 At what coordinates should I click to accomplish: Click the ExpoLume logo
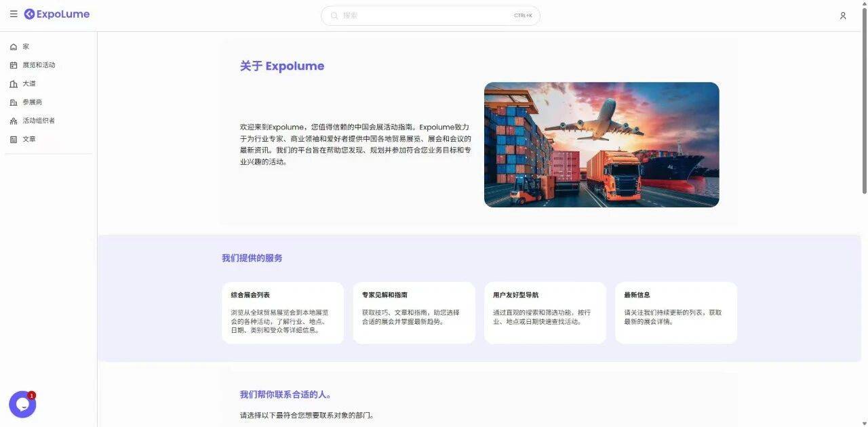point(57,14)
